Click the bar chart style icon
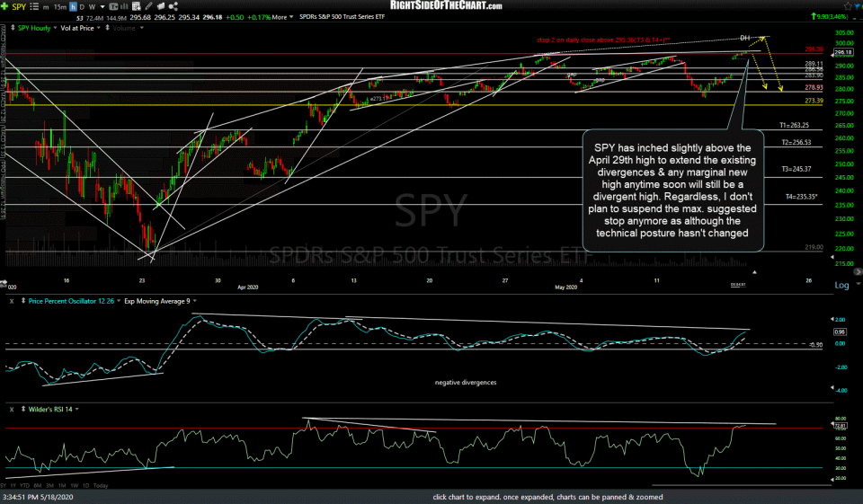This screenshot has width=863, height=504. 124,6
